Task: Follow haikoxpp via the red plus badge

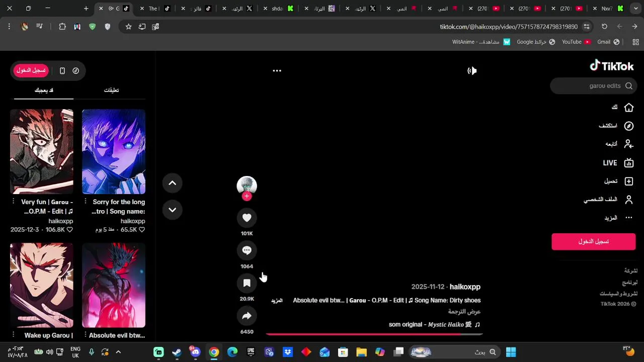Action: pyautogui.click(x=247, y=197)
